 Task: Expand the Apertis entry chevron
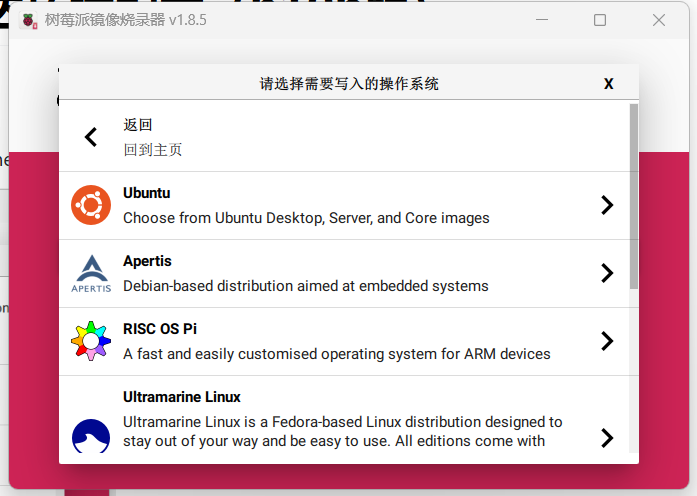[607, 273]
